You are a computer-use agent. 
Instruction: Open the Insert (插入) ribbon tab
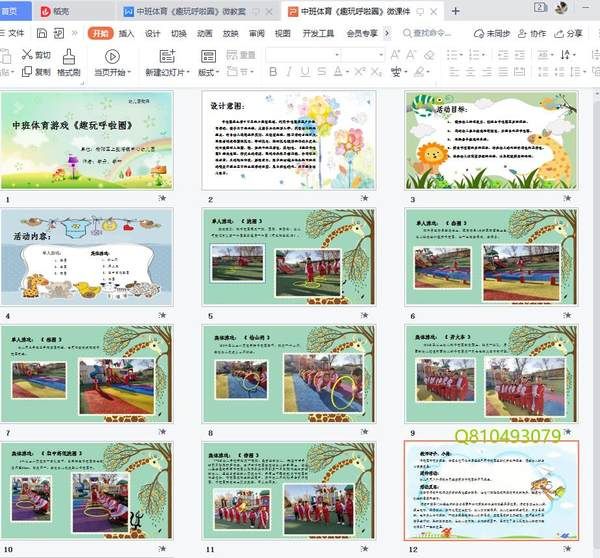pyautogui.click(x=127, y=33)
